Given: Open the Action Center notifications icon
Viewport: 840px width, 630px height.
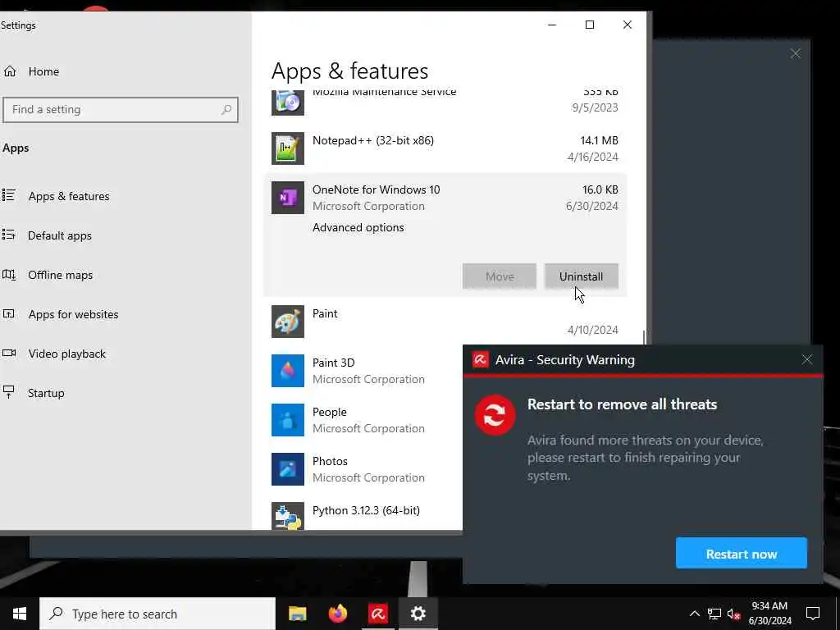Looking at the screenshot, I should 813,614.
